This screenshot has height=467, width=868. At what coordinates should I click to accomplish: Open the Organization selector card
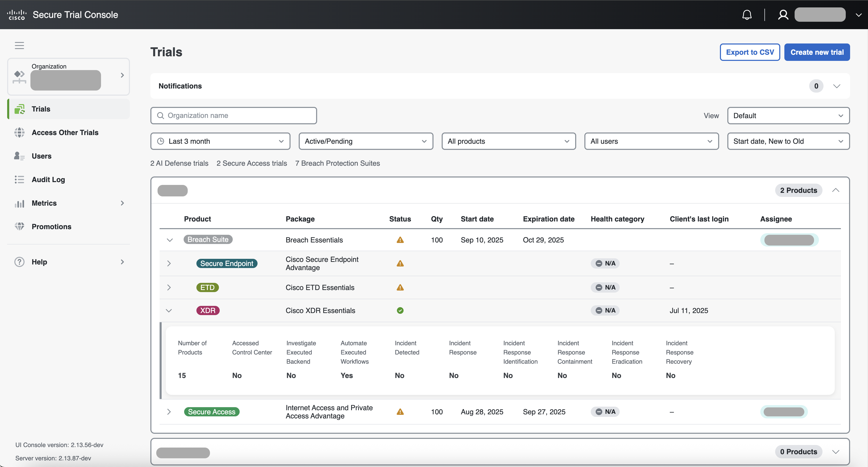tap(68, 76)
